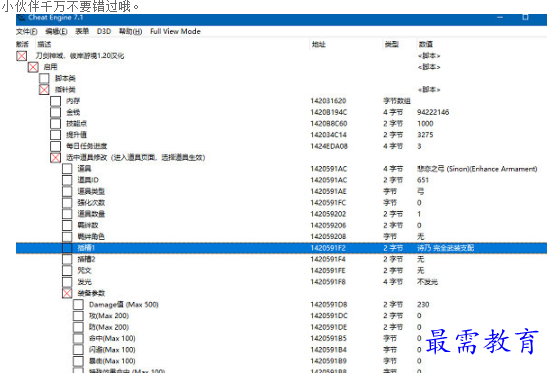
Task: Open the 文件(F) menu
Action: pos(27,31)
